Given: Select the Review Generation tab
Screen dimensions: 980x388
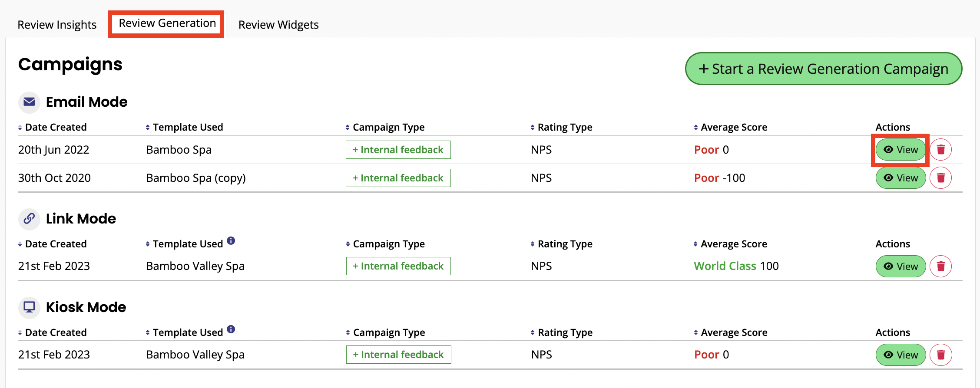Looking at the screenshot, I should click(167, 23).
